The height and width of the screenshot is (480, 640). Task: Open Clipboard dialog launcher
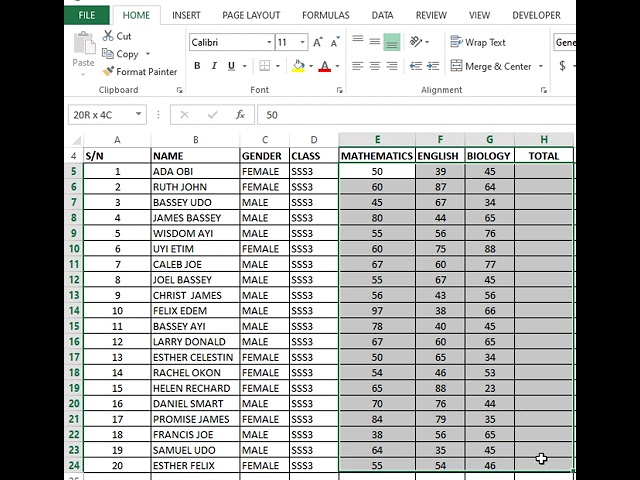[x=179, y=90]
